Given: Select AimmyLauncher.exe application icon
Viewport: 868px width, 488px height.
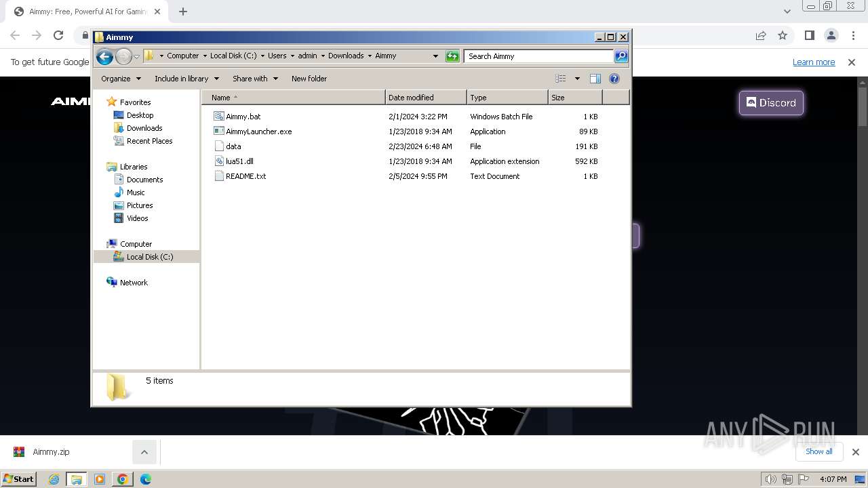Looking at the screenshot, I should 218,131.
